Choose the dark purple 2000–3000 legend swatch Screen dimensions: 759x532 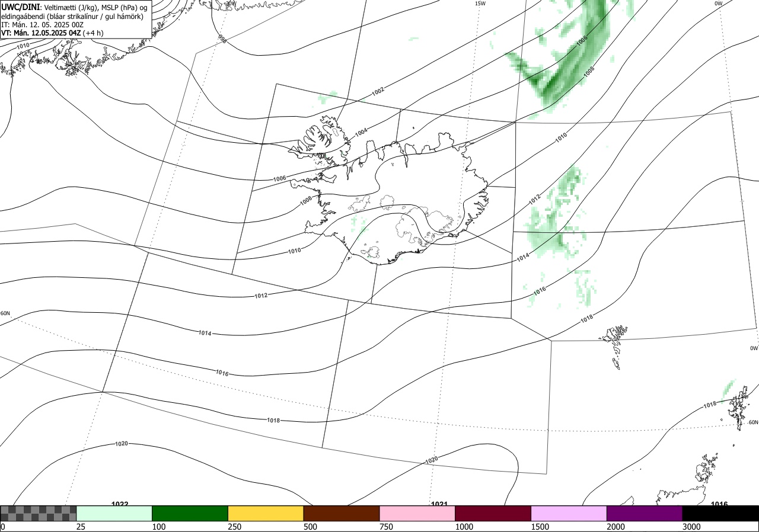click(645, 513)
